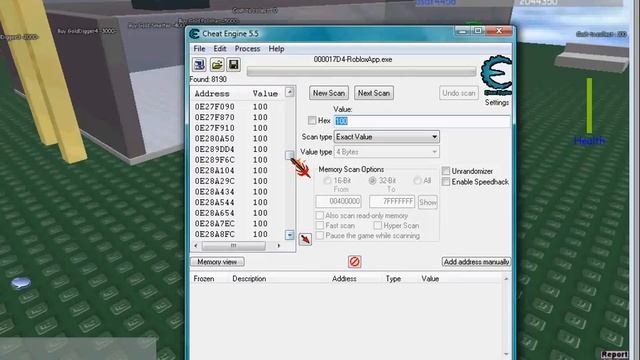
Task: Open the Value type 4 Bytes dropdown
Action: coord(387,152)
